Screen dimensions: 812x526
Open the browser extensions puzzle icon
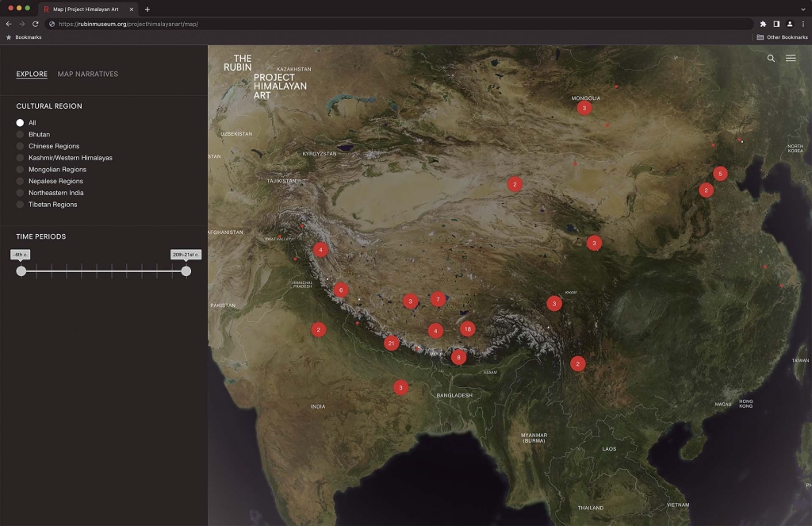click(763, 24)
